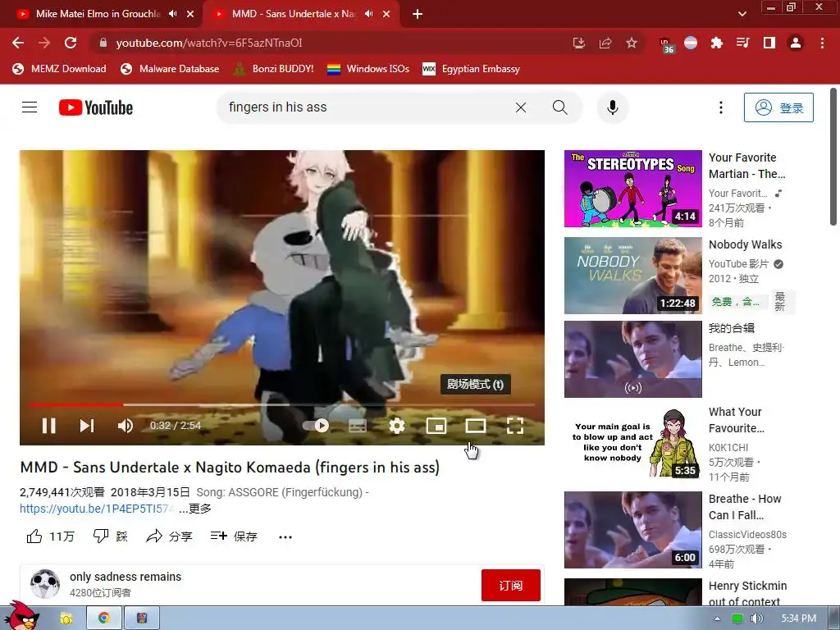Open Windows ISOs bookmark
The width and height of the screenshot is (840, 630).
point(368,69)
